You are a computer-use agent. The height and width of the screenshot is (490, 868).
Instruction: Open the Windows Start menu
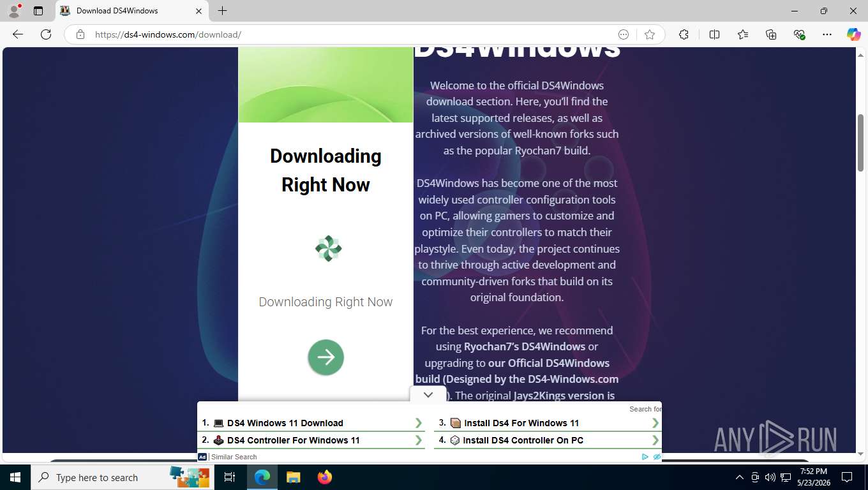point(15,477)
